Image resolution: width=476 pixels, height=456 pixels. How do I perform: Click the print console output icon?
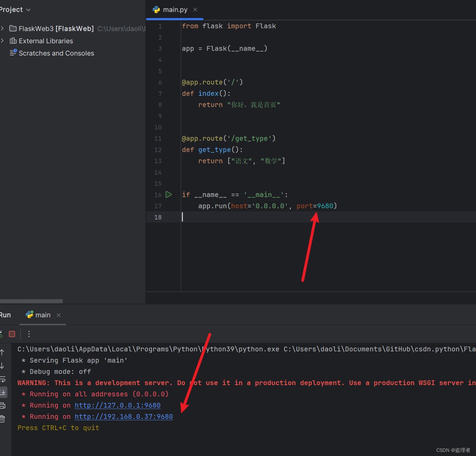click(2, 405)
